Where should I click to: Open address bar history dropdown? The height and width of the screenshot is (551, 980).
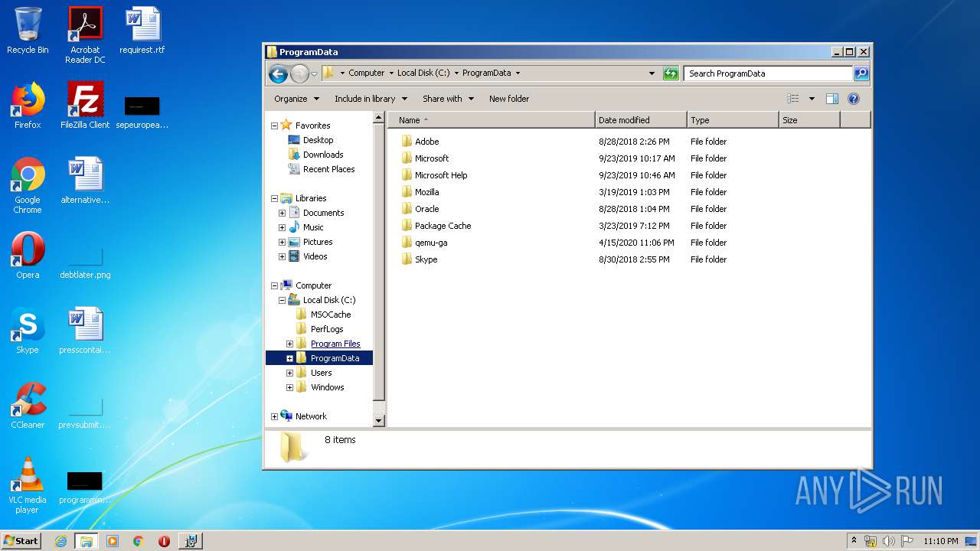tap(652, 73)
